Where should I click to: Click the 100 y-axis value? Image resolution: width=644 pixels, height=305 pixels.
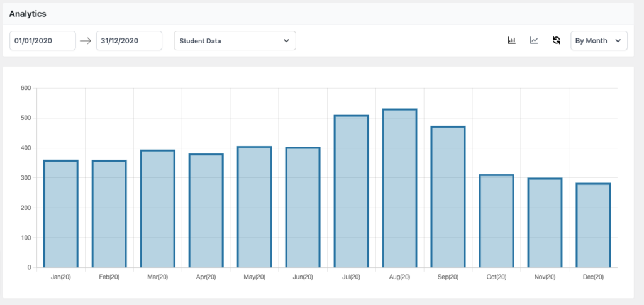click(26, 238)
